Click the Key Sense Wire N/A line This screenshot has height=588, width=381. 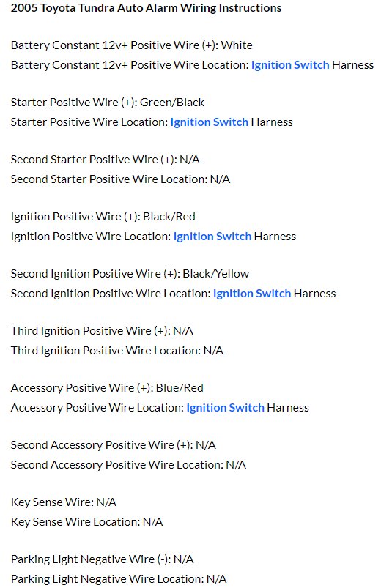[64, 502]
